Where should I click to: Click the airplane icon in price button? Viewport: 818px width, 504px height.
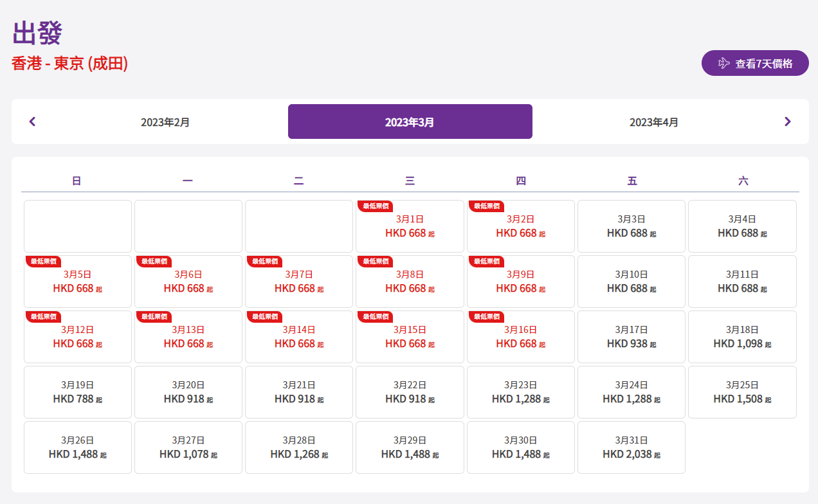723,63
